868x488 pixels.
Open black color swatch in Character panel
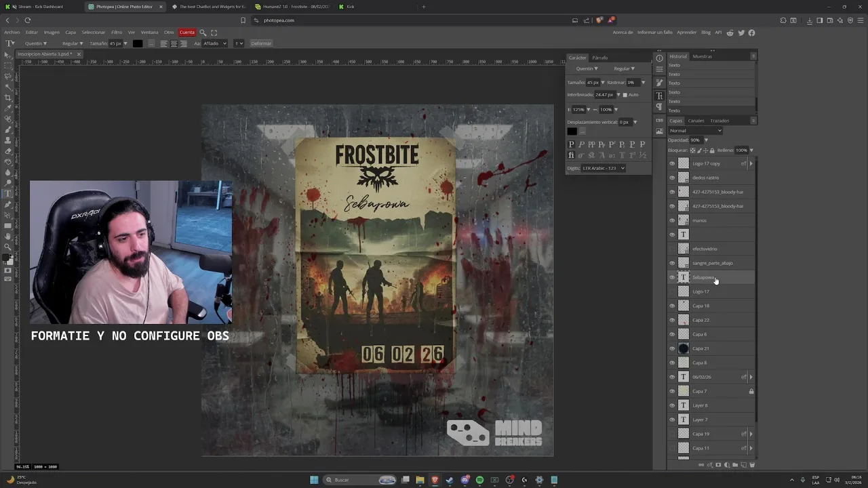click(572, 131)
